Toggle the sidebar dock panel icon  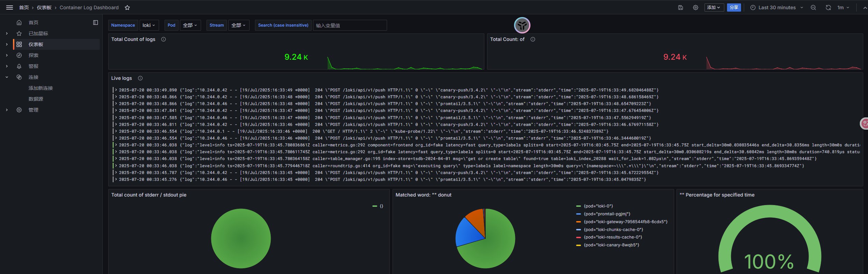coord(96,23)
